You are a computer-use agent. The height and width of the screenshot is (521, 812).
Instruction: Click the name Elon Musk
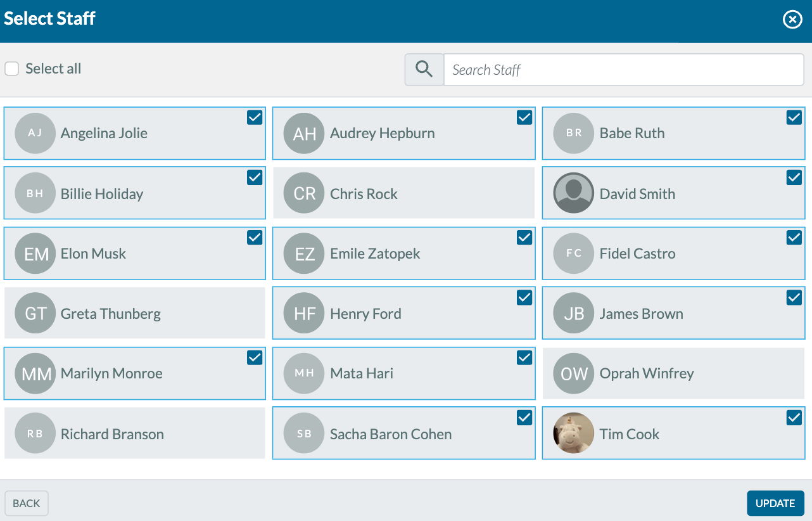coord(93,254)
